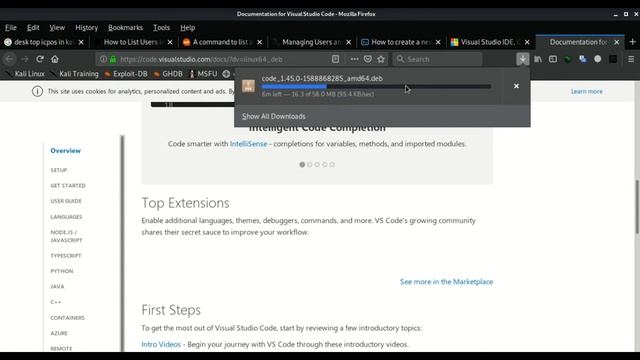640x360 pixels.
Task: Select third carousel dot
Action: [317, 164]
